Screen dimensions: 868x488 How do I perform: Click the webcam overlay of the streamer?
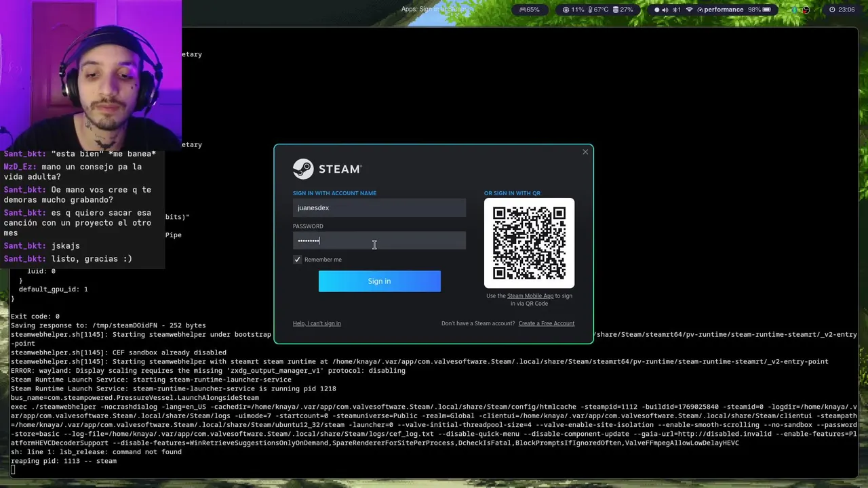coord(91,75)
